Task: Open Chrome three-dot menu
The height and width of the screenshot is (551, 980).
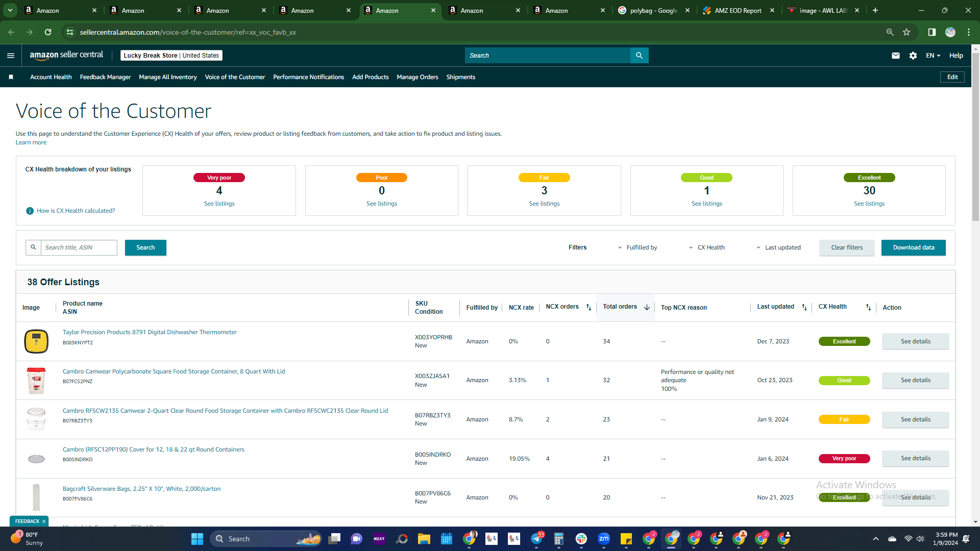Action: coord(969,32)
